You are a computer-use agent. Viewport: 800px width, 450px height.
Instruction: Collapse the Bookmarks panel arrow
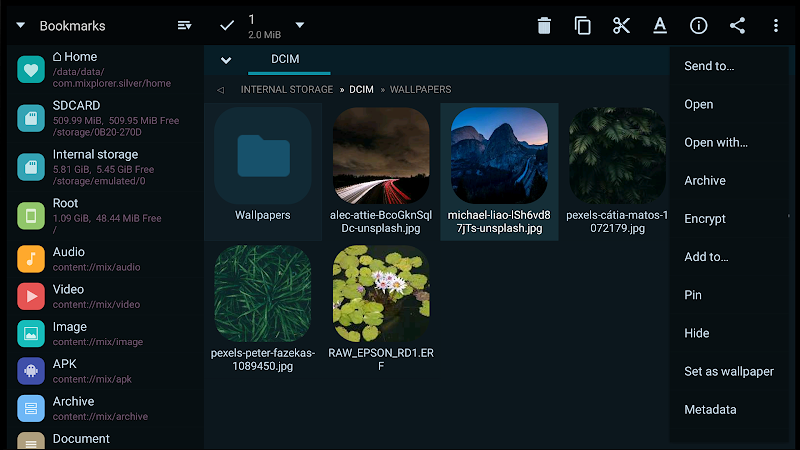[x=20, y=25]
